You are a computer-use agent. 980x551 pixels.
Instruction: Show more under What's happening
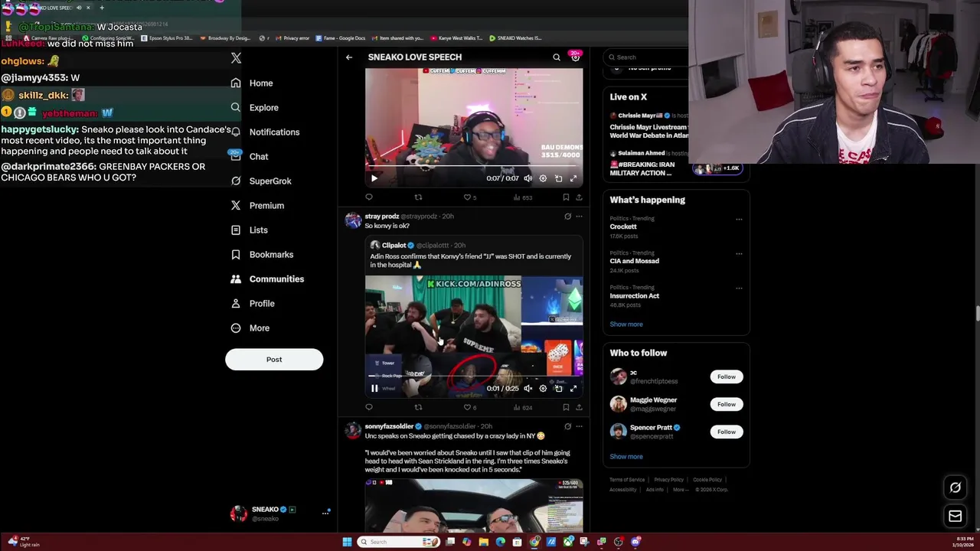pos(626,324)
